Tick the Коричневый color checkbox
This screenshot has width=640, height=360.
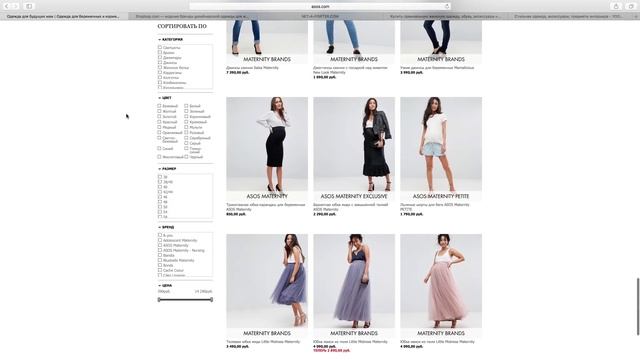pos(186,116)
